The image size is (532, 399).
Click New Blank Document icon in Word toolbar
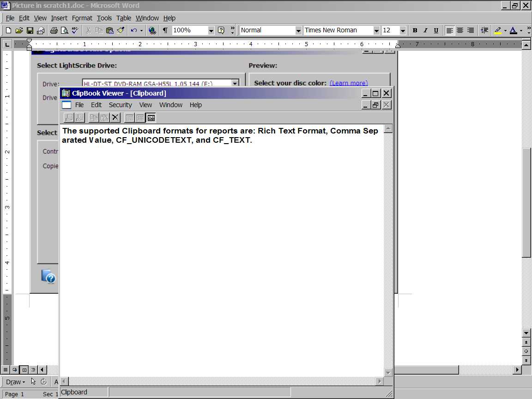pos(8,30)
